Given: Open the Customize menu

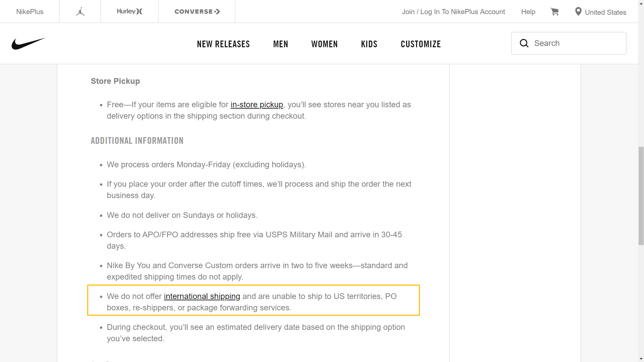Looking at the screenshot, I should point(421,44).
